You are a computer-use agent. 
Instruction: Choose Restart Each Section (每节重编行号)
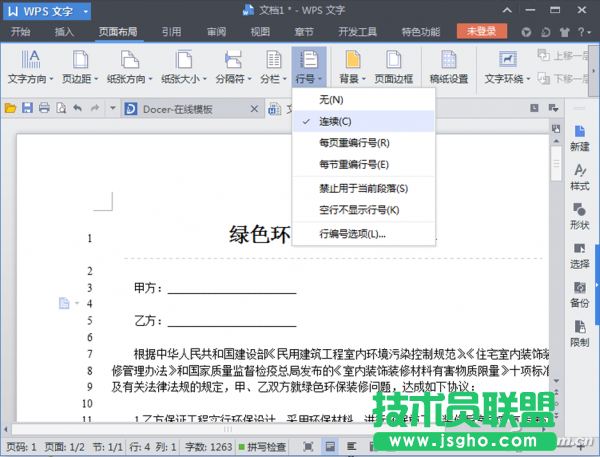364,165
